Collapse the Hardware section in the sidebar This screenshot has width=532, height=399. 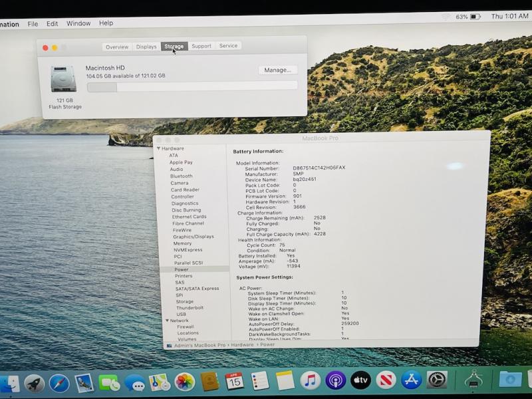coord(158,148)
